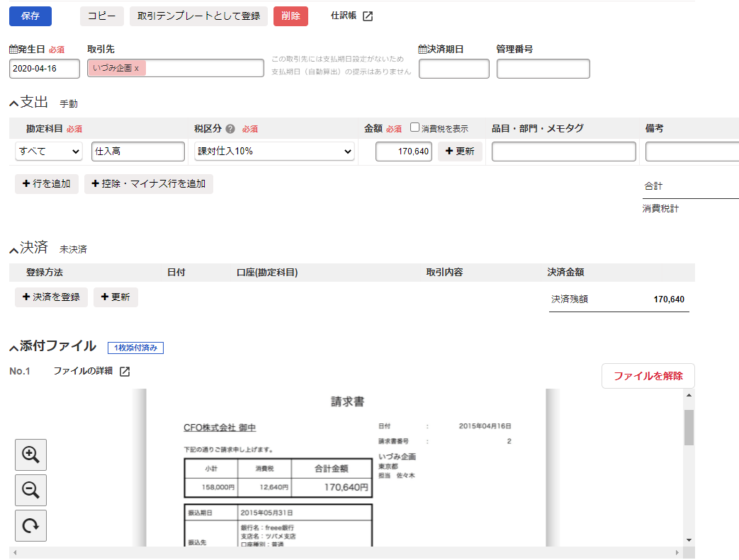Click the red 削除 button
739x560 pixels.
[x=290, y=16]
